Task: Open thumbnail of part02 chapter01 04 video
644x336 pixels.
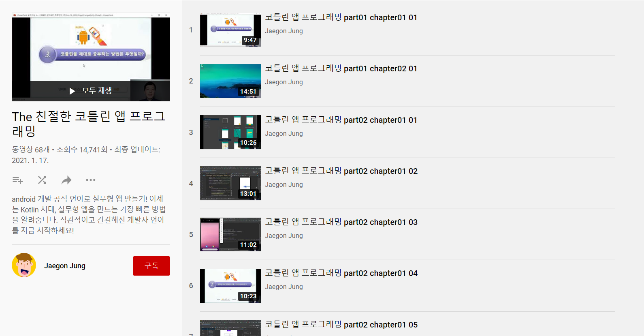Action: click(x=230, y=286)
